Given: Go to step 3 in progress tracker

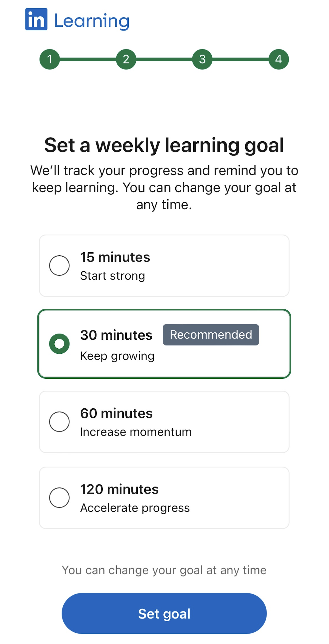Looking at the screenshot, I should (202, 59).
